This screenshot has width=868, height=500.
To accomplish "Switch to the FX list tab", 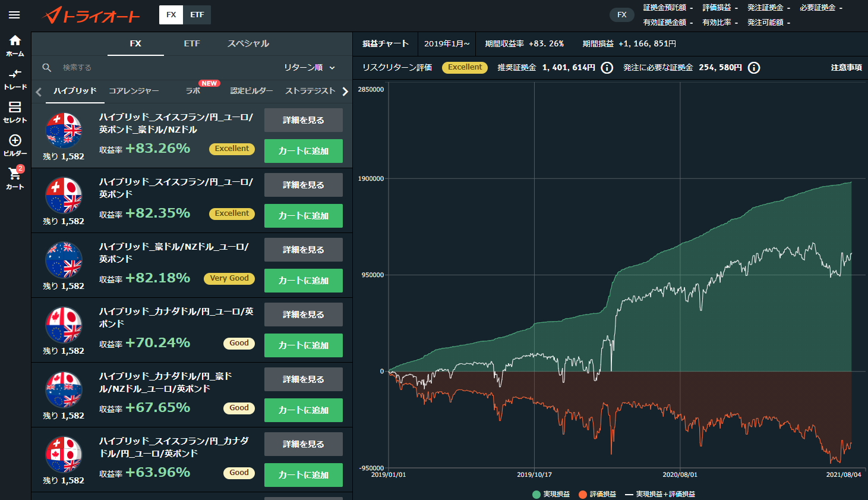I will tap(135, 44).
